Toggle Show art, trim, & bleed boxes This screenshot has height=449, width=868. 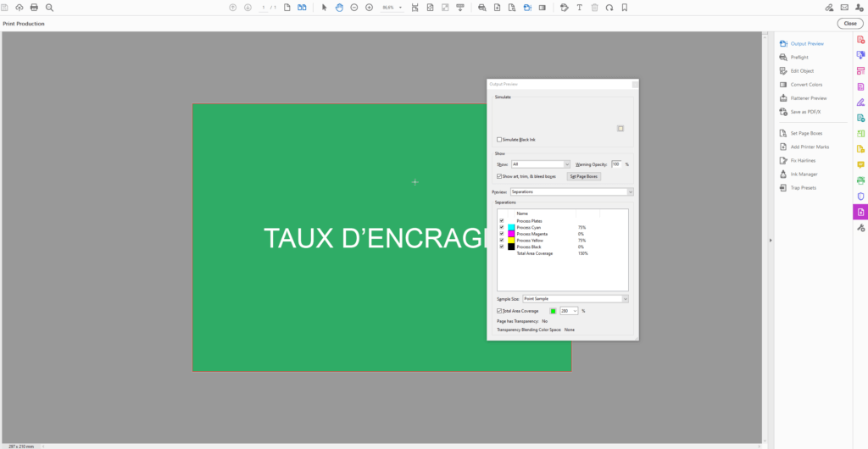point(499,176)
